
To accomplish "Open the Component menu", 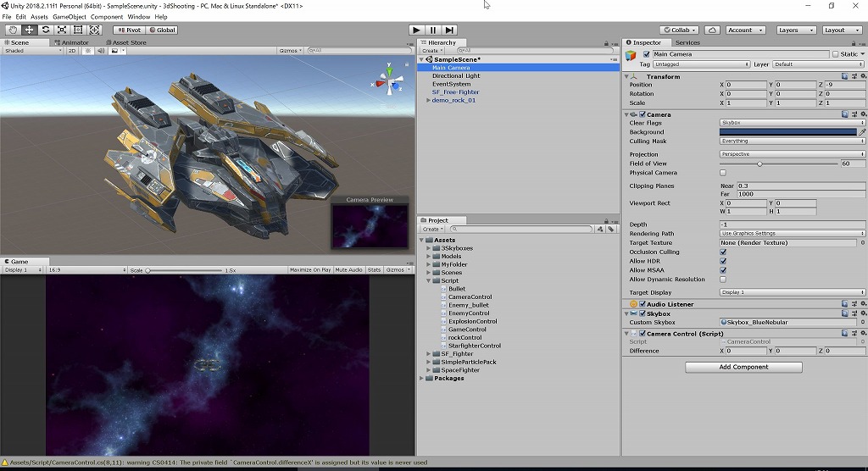I will coord(107,17).
